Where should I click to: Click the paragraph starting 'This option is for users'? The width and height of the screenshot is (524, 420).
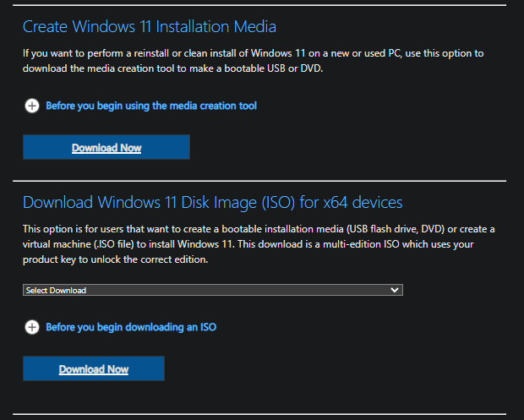(x=259, y=244)
